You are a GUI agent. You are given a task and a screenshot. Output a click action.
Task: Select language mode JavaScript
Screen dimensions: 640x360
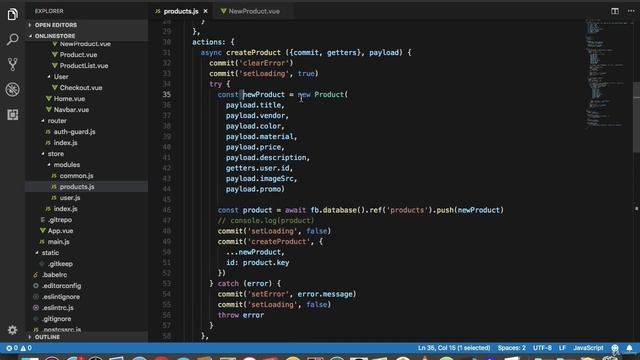click(588, 348)
